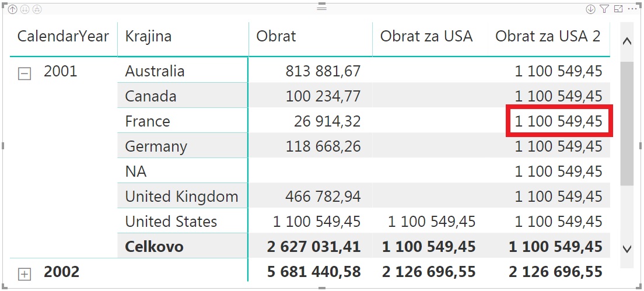The image size is (644, 291).
Task: Open More options ellipsis menu
Action: (x=632, y=9)
